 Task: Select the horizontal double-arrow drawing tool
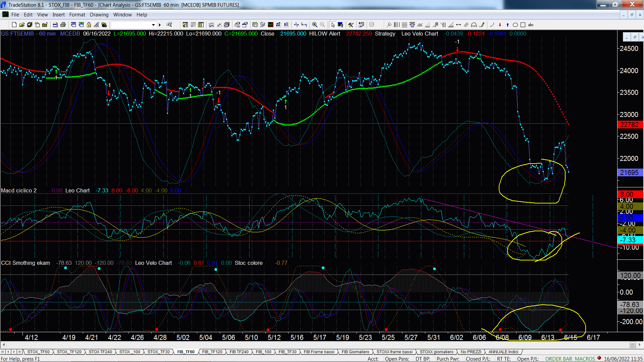pos(459,25)
